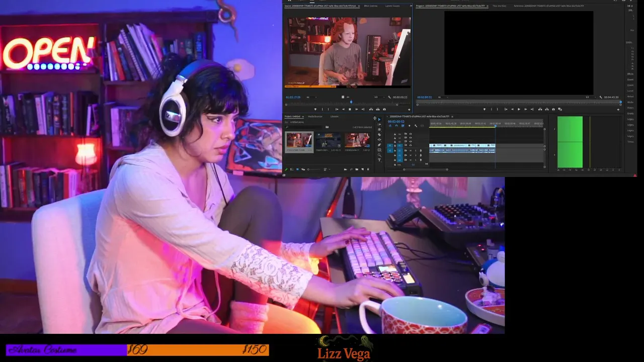Select the third clip thumbnail in Project panel
The height and width of the screenshot is (362, 644).
[357, 140]
